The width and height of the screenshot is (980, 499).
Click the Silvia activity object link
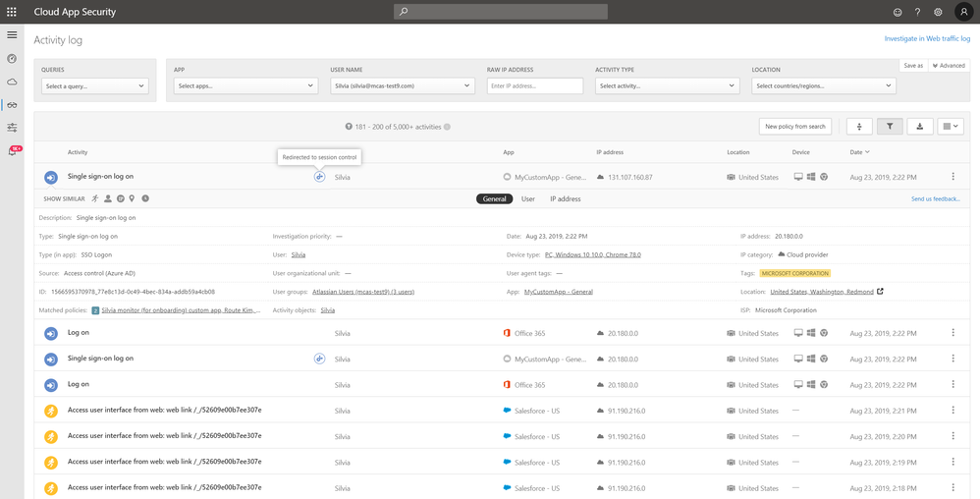pyautogui.click(x=328, y=310)
